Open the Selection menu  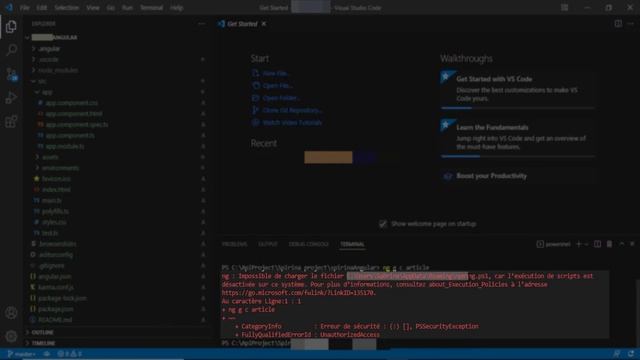pyautogui.click(x=67, y=8)
